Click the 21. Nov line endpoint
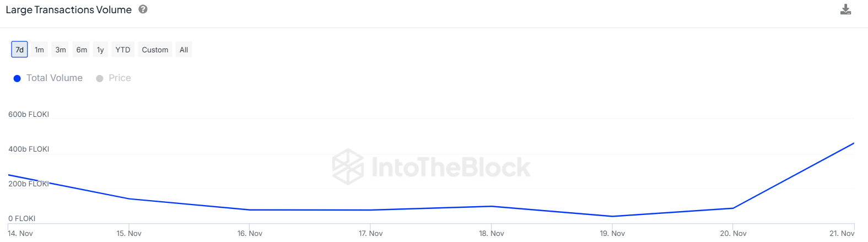The height and width of the screenshot is (242, 868). (854, 143)
